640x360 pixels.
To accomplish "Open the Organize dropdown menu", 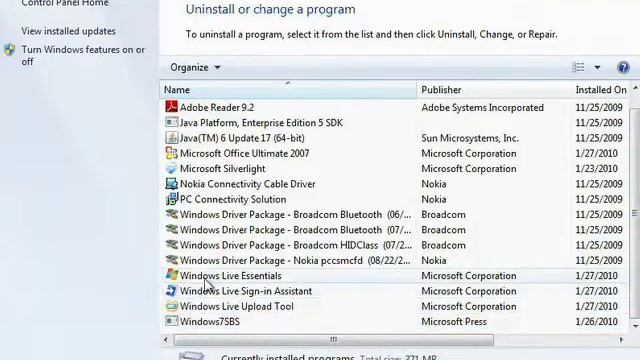I will (x=195, y=67).
